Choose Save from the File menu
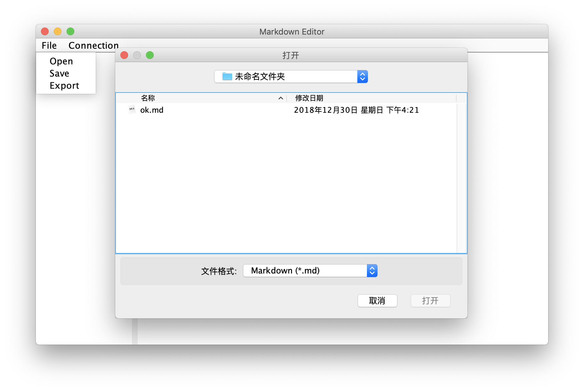Viewport: 584px width, 392px height. click(59, 73)
